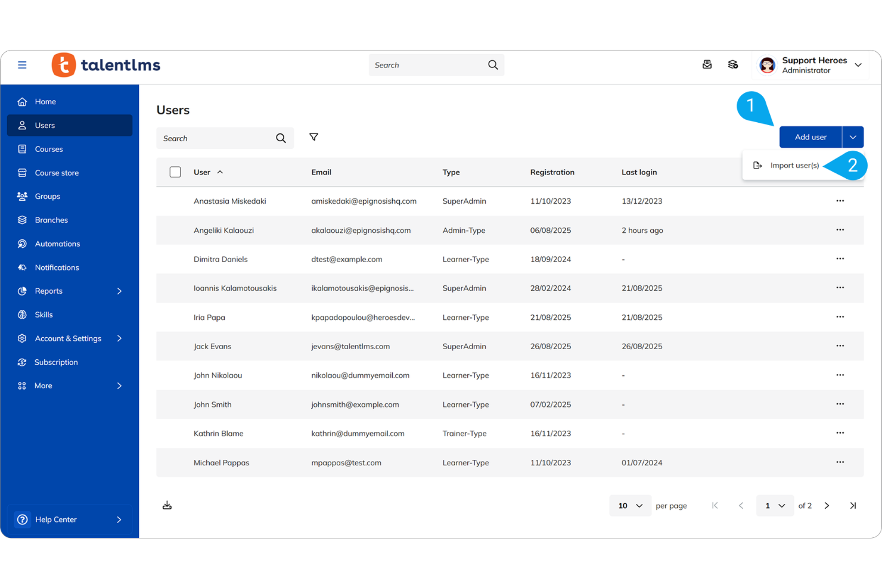Click the download/export icon below the user table
882x588 pixels.
tap(167, 505)
